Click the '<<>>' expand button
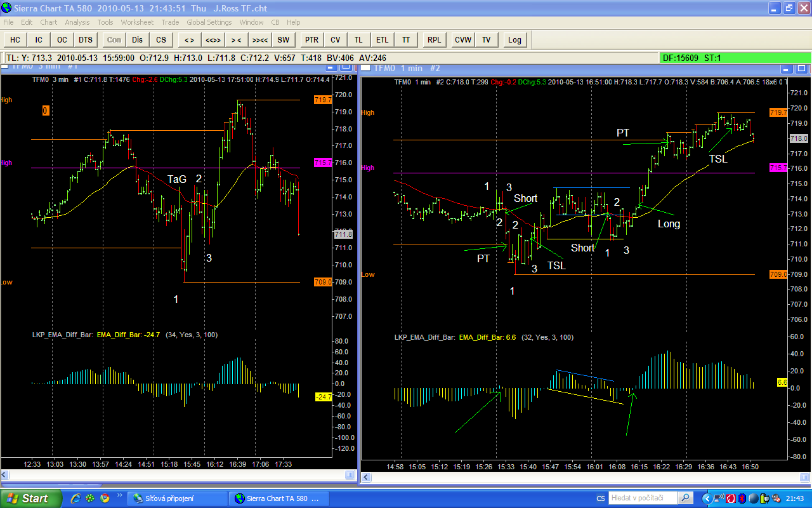Image resolution: width=812 pixels, height=508 pixels. [x=213, y=40]
